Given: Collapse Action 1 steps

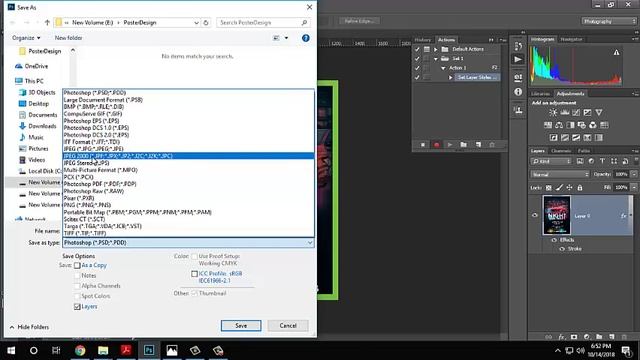Looking at the screenshot, I should pos(443,68).
